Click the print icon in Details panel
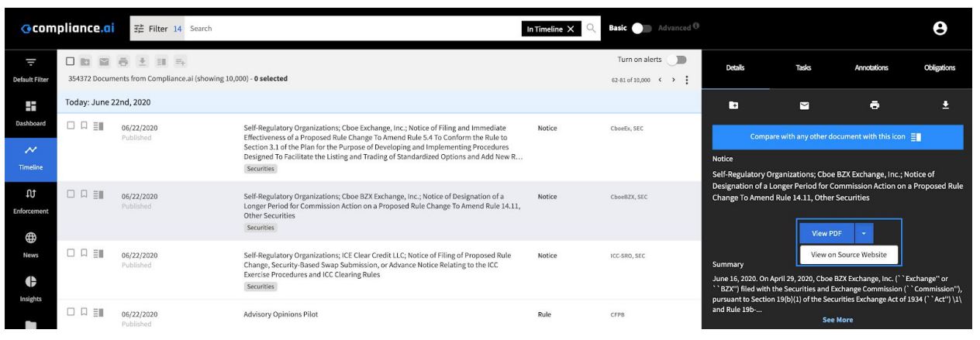The width and height of the screenshot is (980, 340). coord(875,104)
